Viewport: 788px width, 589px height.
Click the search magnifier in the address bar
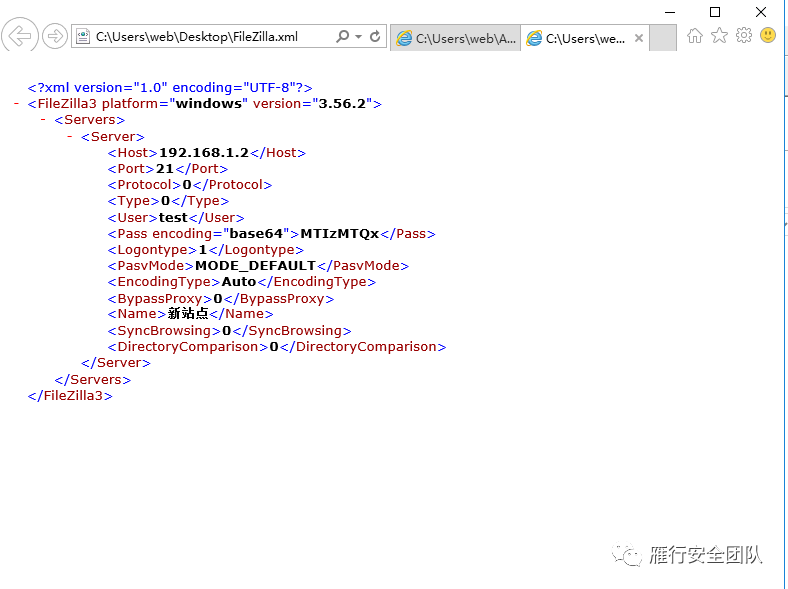343,36
